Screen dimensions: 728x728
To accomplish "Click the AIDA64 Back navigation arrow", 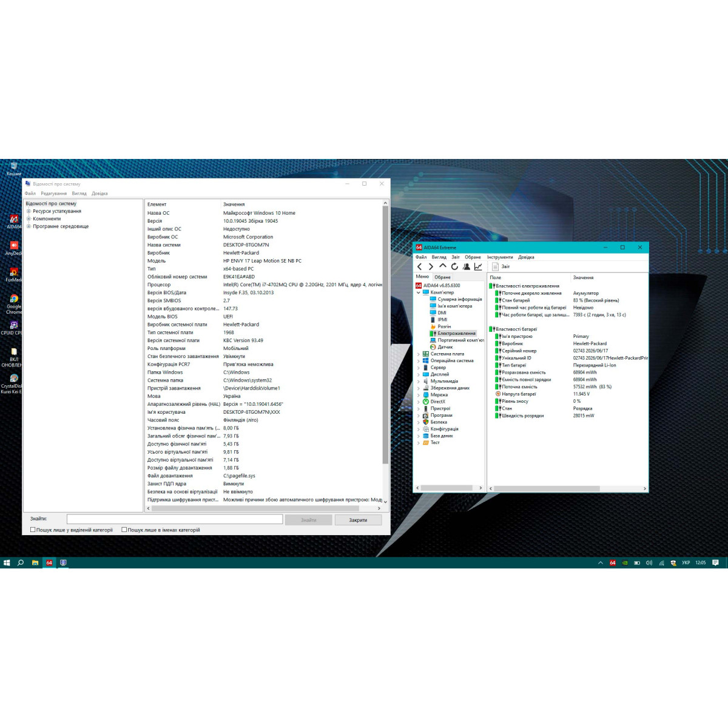I will [419, 266].
